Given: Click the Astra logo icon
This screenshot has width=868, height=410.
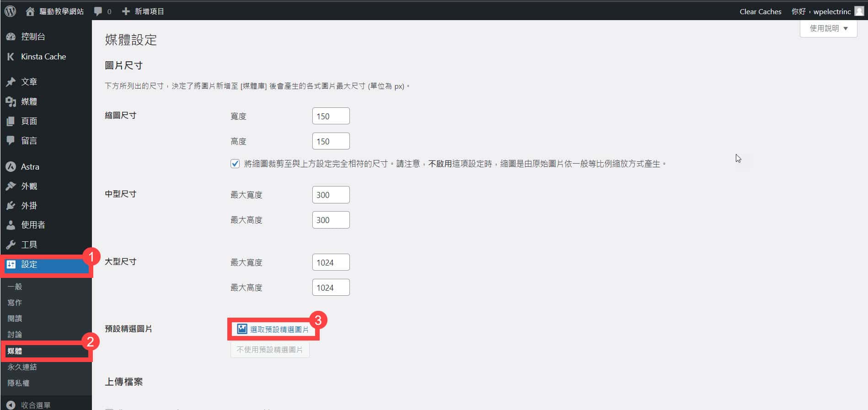Looking at the screenshot, I should (x=11, y=167).
